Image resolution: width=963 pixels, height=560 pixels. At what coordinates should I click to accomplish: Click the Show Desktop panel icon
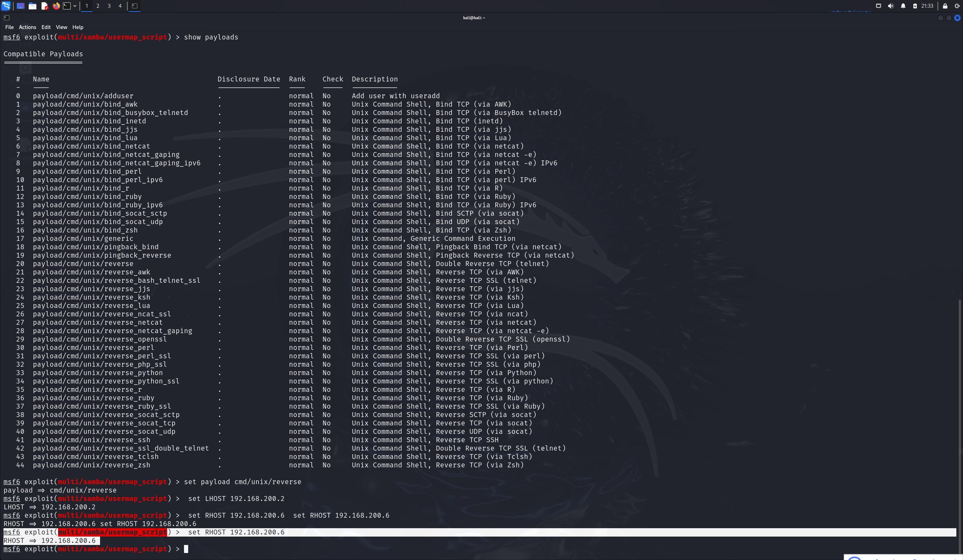click(x=21, y=6)
